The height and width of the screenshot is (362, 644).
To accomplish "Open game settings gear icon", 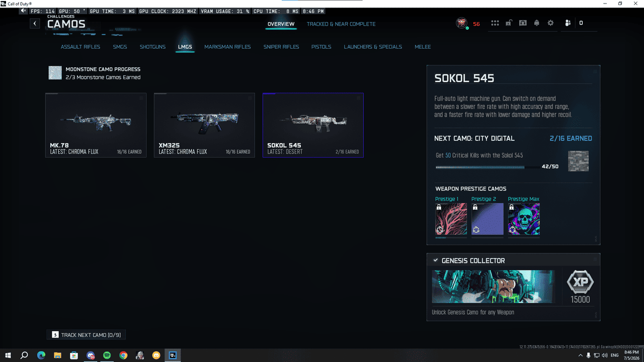I will point(550,23).
